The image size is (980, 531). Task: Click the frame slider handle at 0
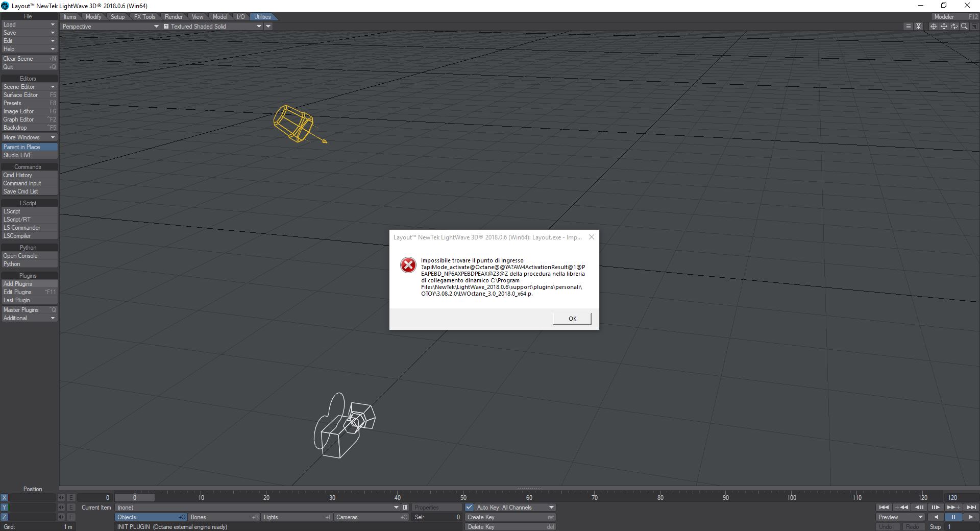tap(135, 498)
